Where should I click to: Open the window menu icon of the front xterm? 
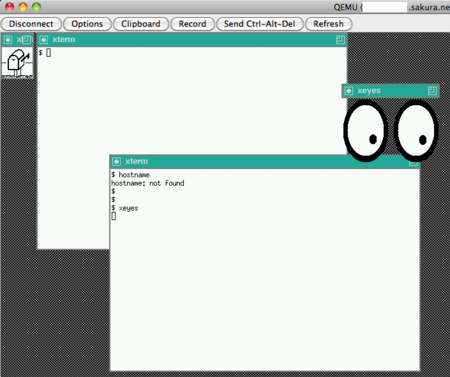pos(116,162)
